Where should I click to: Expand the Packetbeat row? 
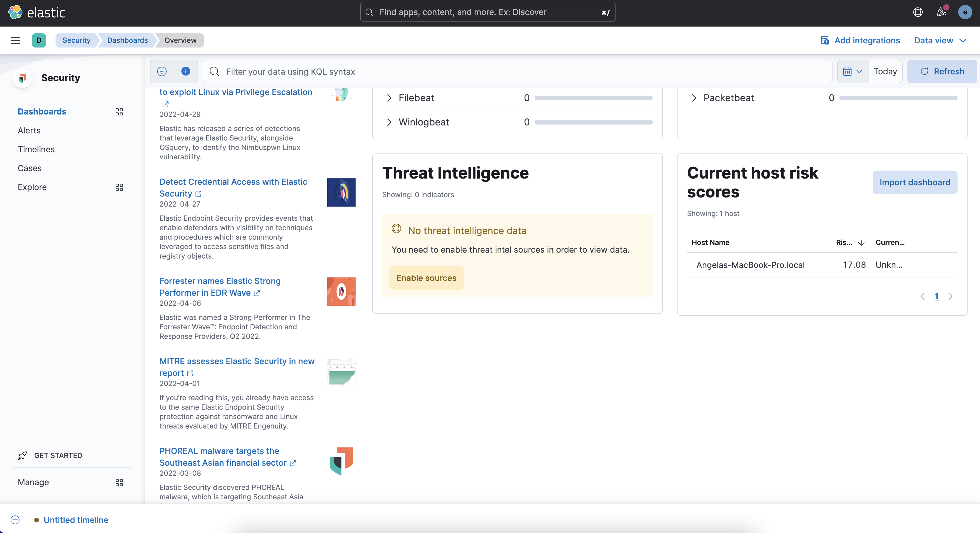click(694, 98)
